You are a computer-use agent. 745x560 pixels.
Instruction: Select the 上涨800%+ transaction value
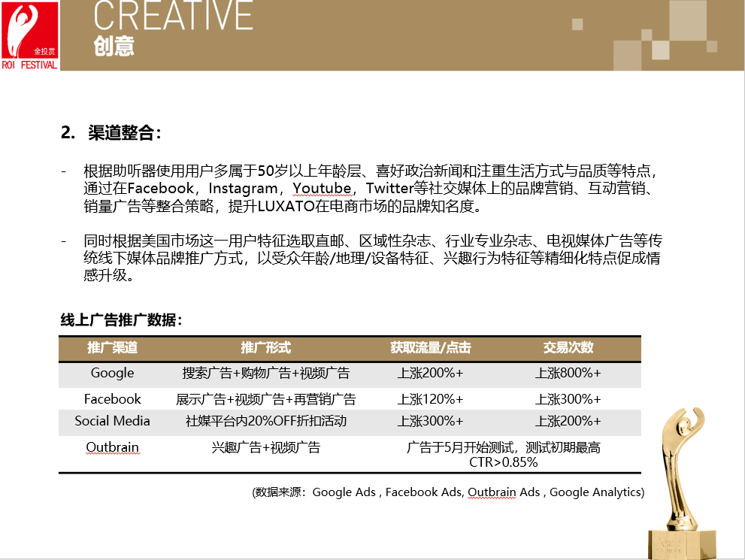[x=568, y=373]
